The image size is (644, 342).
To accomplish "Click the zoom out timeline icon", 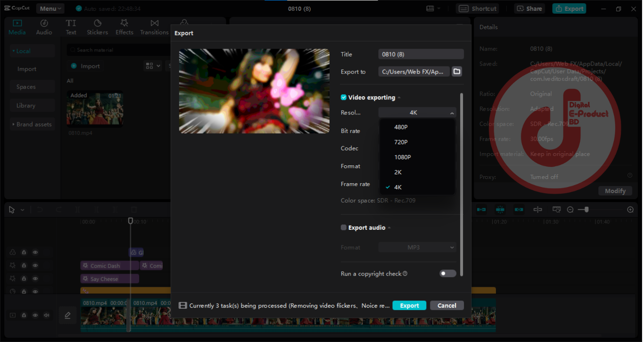I will click(x=570, y=210).
